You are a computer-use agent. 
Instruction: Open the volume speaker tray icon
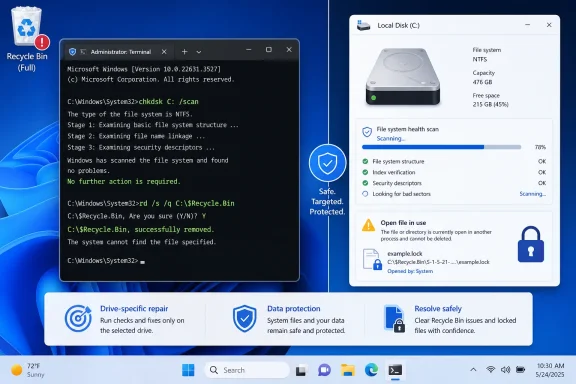[x=505, y=370]
